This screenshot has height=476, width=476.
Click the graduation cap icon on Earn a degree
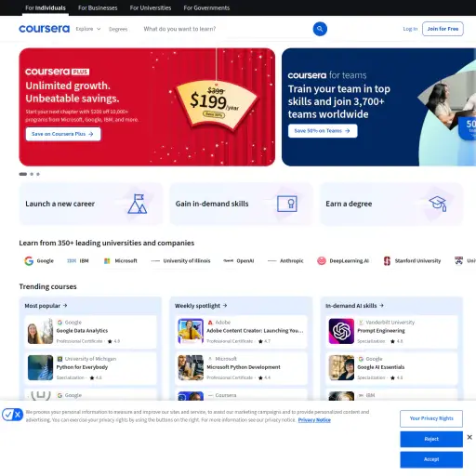[x=438, y=204]
